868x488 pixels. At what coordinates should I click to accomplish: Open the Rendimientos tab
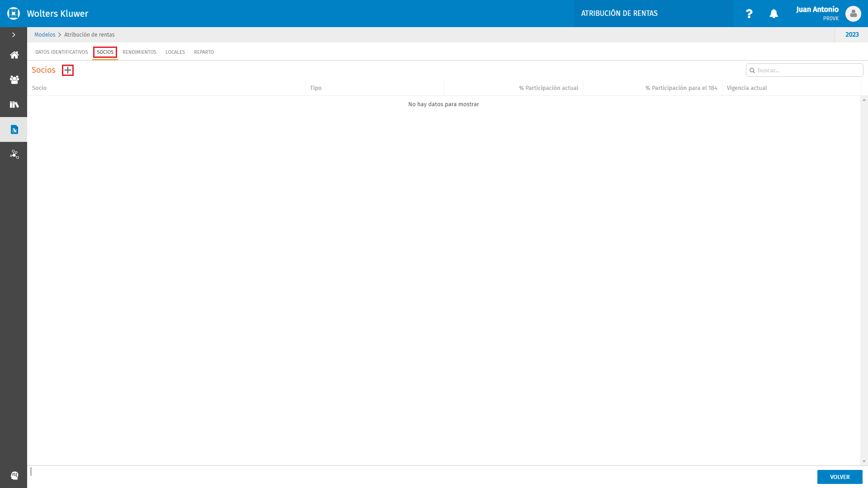click(139, 52)
